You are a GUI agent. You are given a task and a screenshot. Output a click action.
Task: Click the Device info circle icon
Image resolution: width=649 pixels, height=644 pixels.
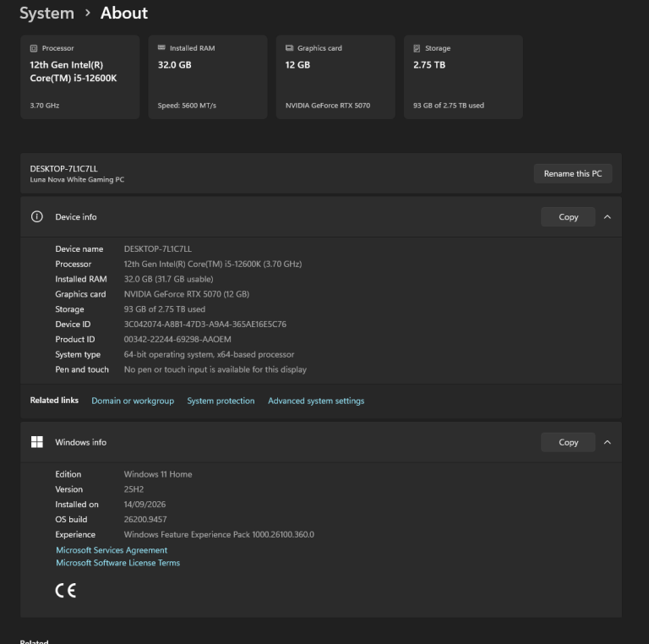pos(37,216)
